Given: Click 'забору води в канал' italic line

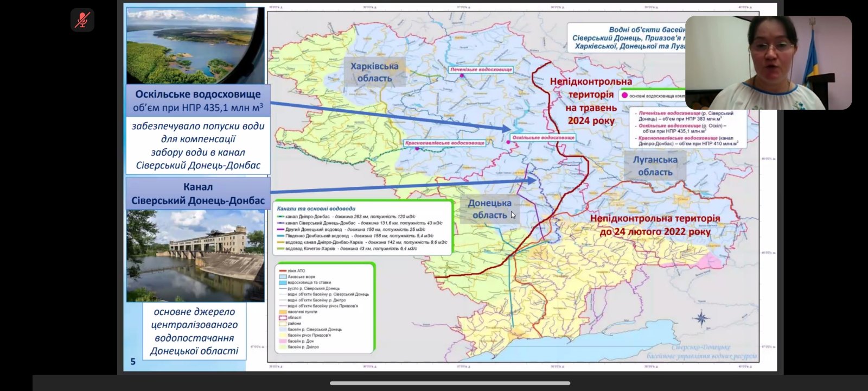Looking at the screenshot, I should coord(198,153).
